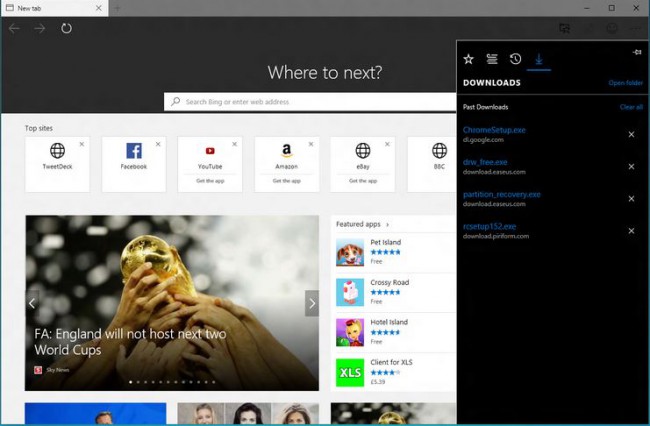Remove TweetDeck tile from top sites

(82, 144)
